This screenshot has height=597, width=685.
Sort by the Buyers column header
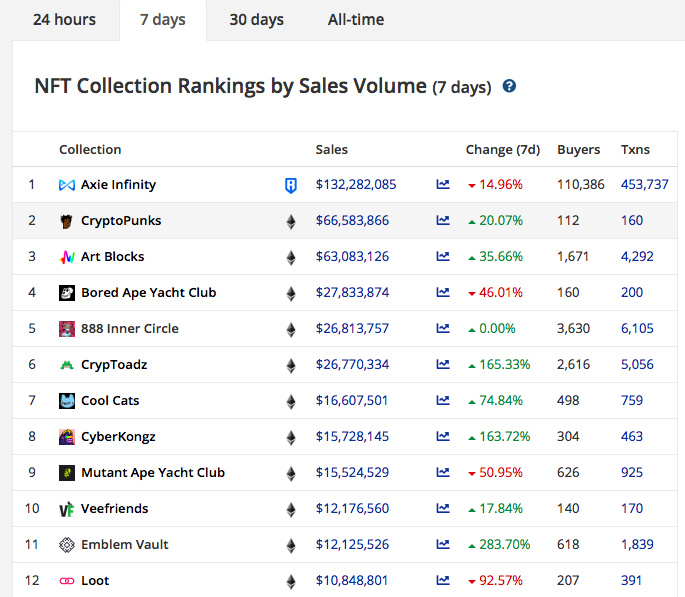tap(578, 150)
